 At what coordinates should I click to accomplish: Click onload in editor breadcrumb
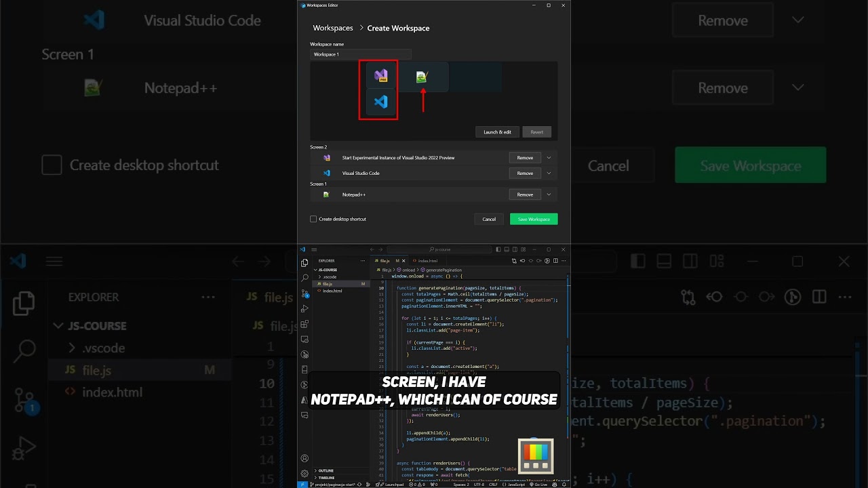pos(409,270)
